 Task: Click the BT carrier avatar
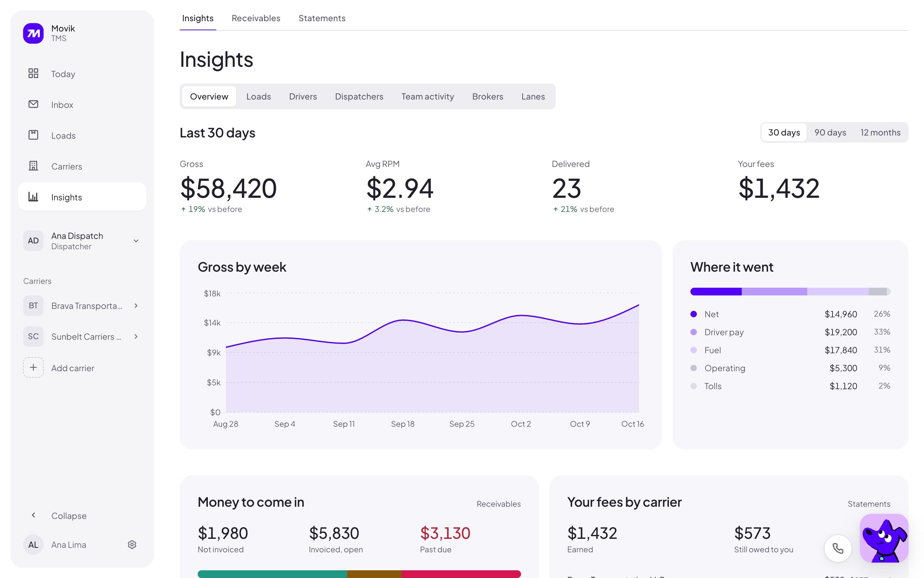(x=33, y=305)
